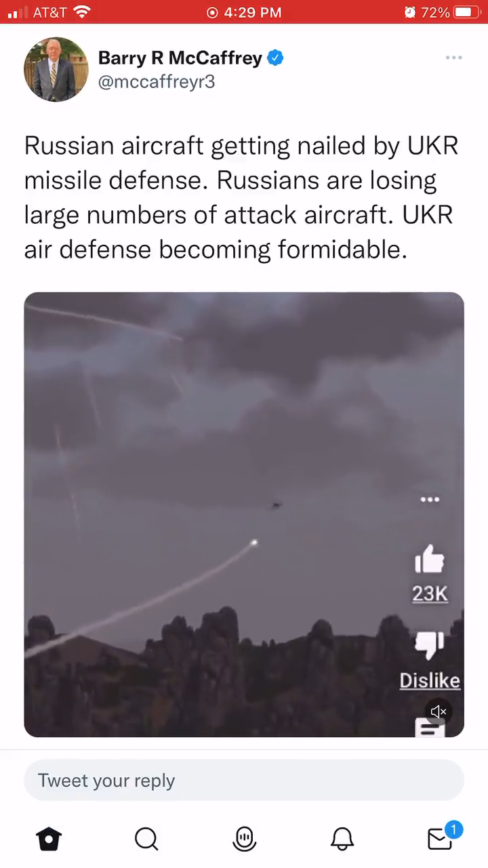Open the video overlay three-dot menu
Viewport: 488px width, 868px height.
[430, 500]
